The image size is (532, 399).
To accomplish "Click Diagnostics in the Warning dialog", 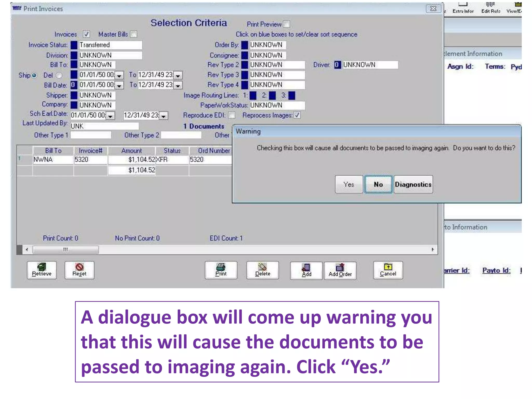I will tap(413, 184).
